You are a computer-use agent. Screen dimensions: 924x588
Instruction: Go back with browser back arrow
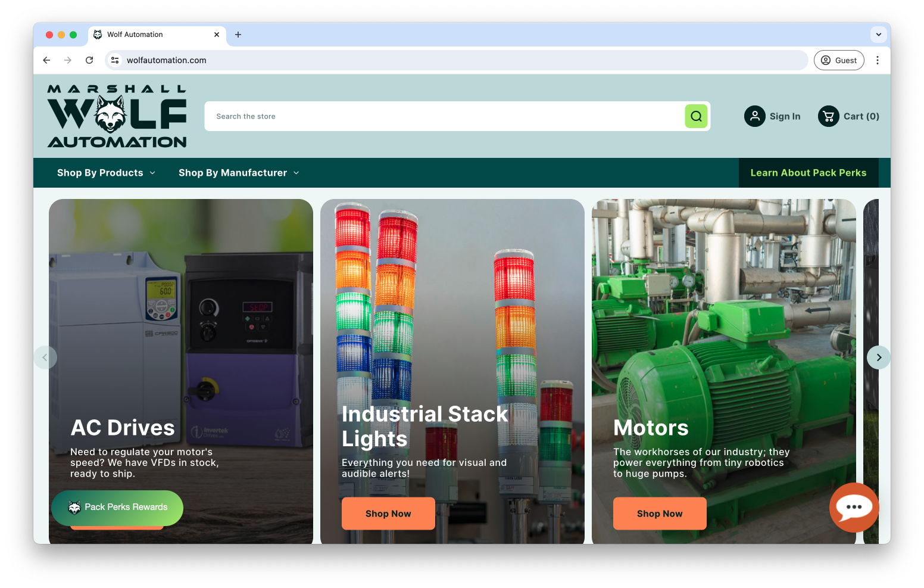pos(46,60)
